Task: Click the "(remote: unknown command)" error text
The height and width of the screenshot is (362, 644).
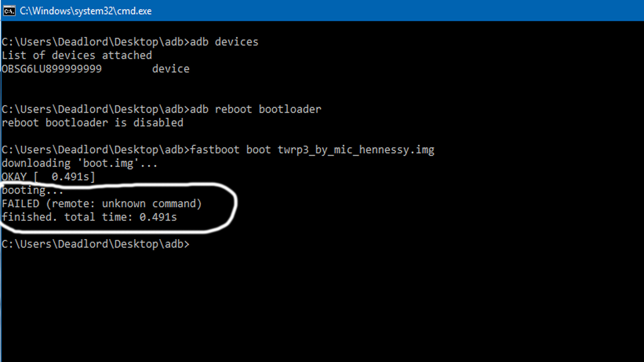Action: (x=124, y=204)
